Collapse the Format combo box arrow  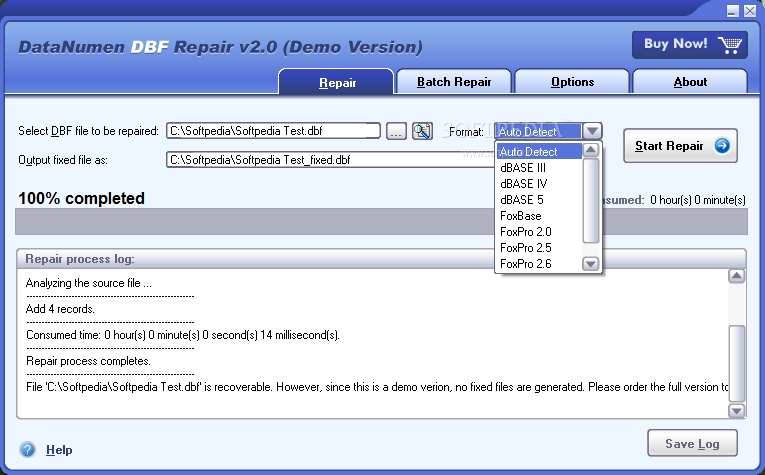[592, 131]
